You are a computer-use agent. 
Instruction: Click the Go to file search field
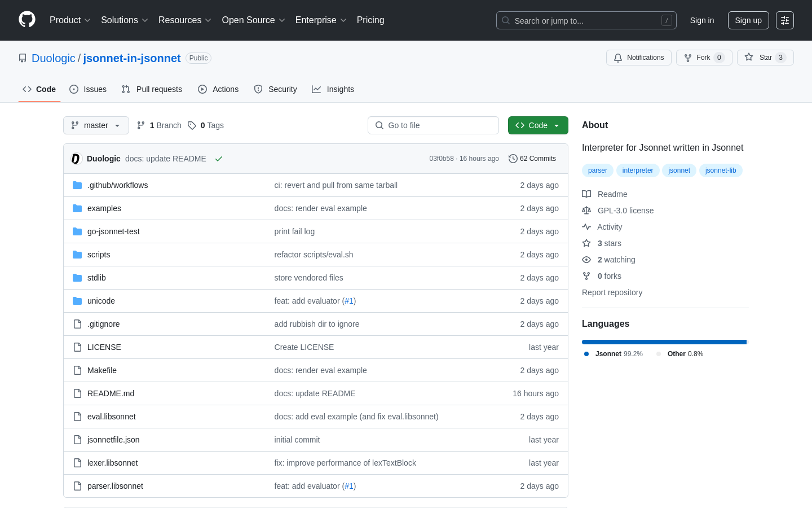coord(433,125)
